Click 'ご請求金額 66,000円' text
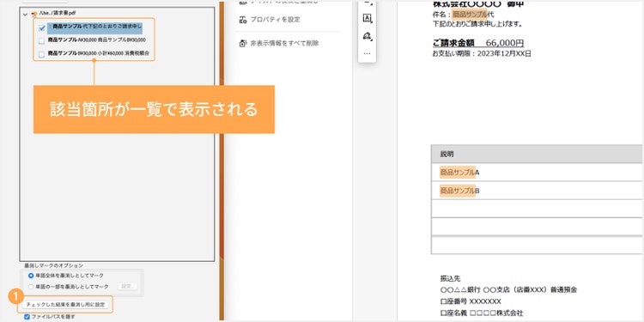This screenshot has height=322, width=644. pos(478,43)
